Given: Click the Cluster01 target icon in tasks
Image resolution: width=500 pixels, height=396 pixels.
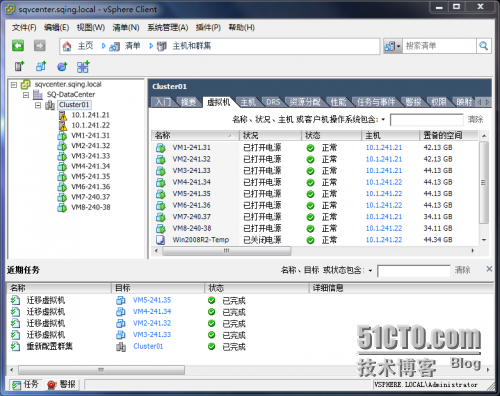Looking at the screenshot, I should (x=121, y=347).
